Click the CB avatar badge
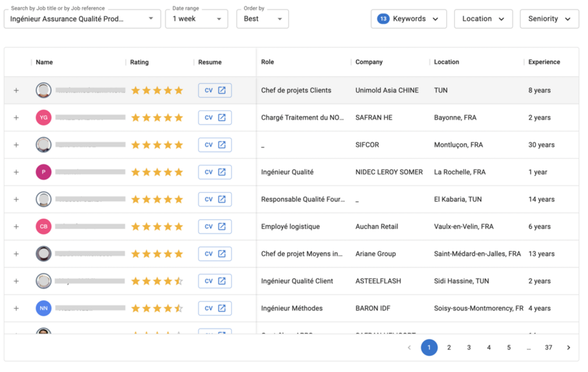 tap(43, 226)
